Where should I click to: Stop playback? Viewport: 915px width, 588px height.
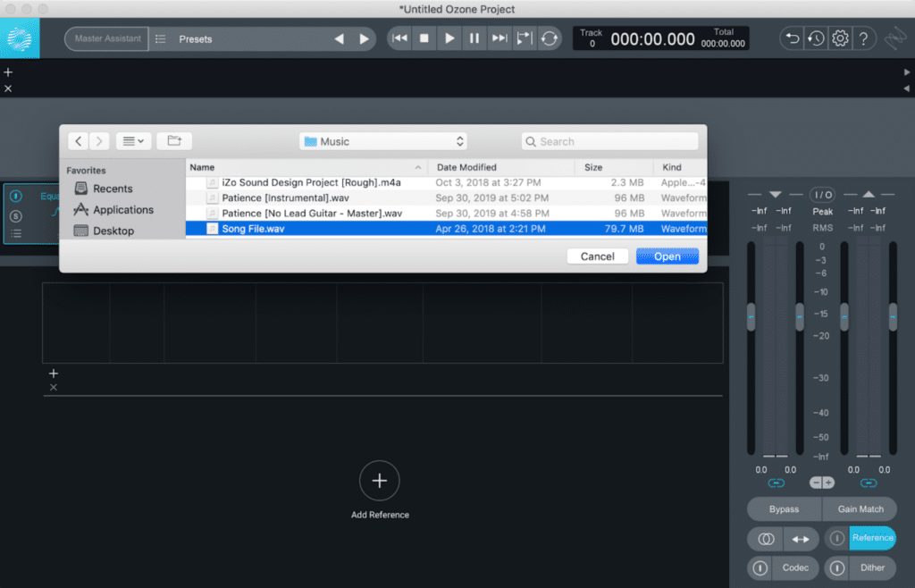(424, 38)
